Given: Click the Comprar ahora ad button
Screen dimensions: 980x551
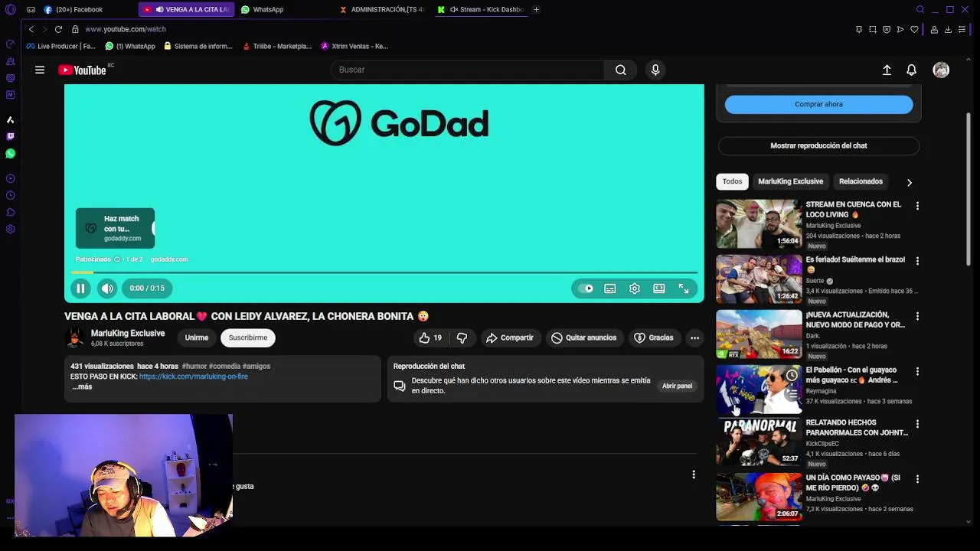Looking at the screenshot, I should pos(818,104).
